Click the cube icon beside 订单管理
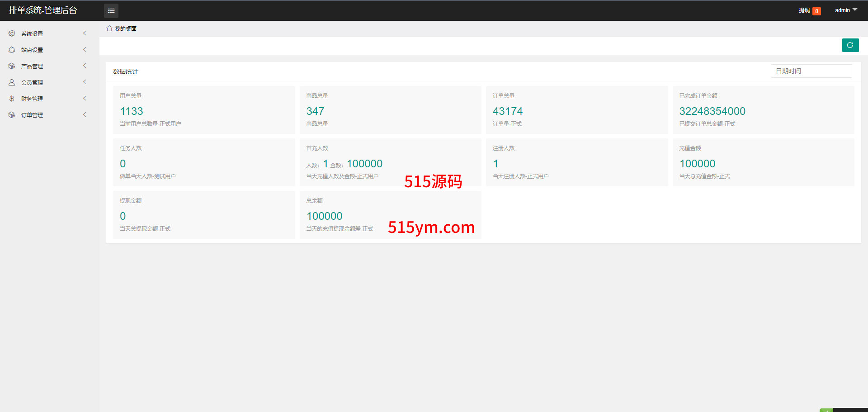868x412 pixels. 12,115
